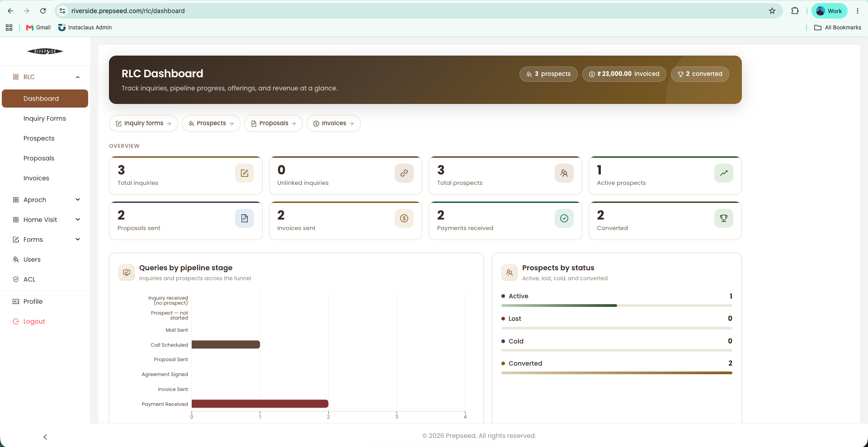This screenshot has height=447, width=868.
Task: Open the apps grid in bookmarks bar
Action: pyautogui.click(x=9, y=28)
